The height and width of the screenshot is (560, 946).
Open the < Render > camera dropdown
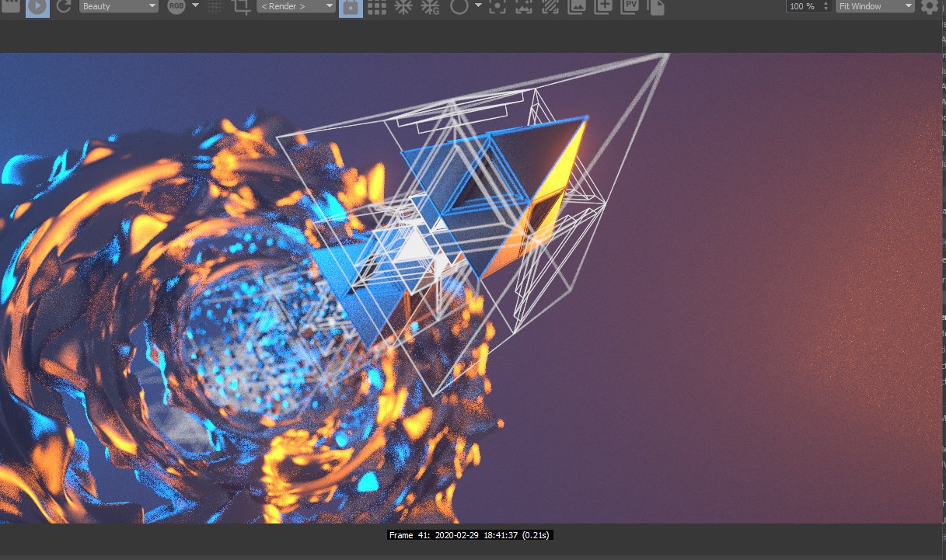pyautogui.click(x=296, y=6)
